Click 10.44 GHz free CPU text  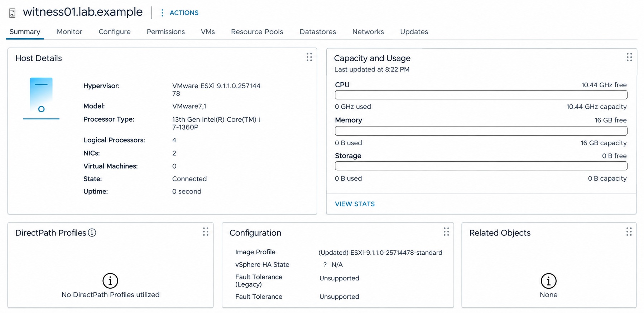[x=604, y=85]
